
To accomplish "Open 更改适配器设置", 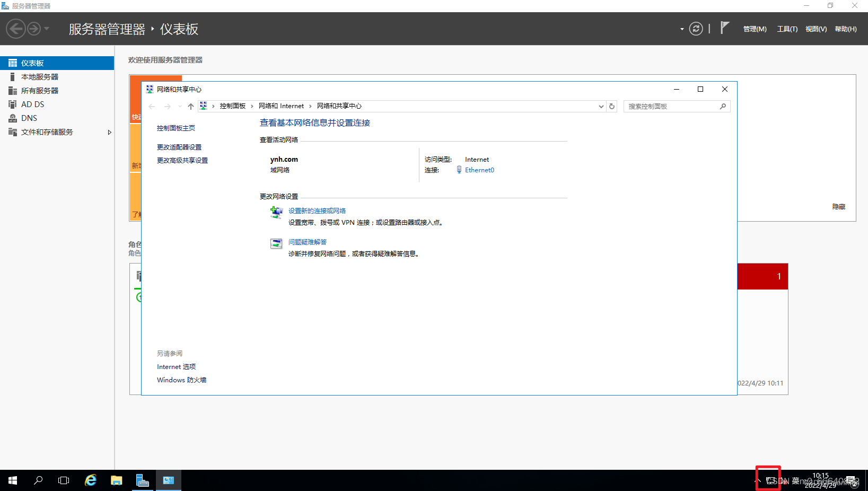I will pyautogui.click(x=179, y=147).
